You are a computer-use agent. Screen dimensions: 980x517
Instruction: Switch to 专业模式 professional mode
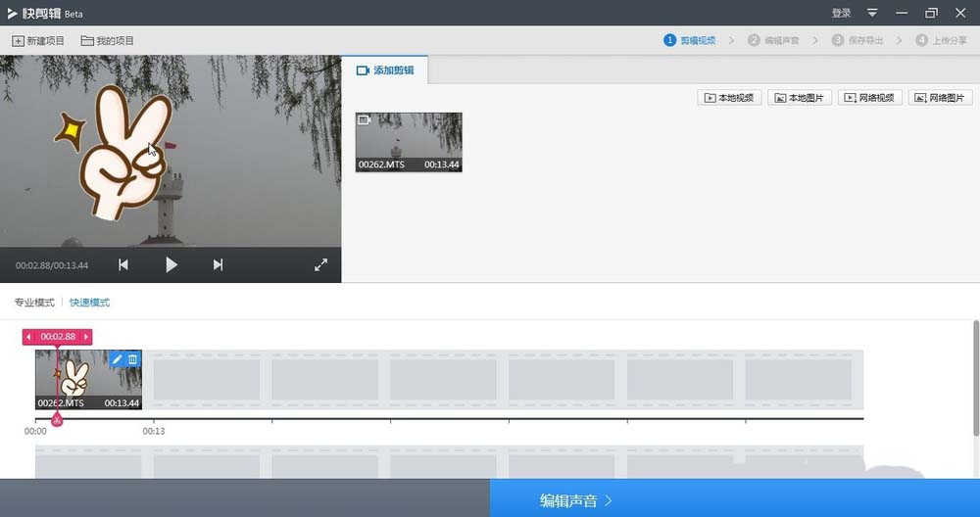(x=34, y=303)
